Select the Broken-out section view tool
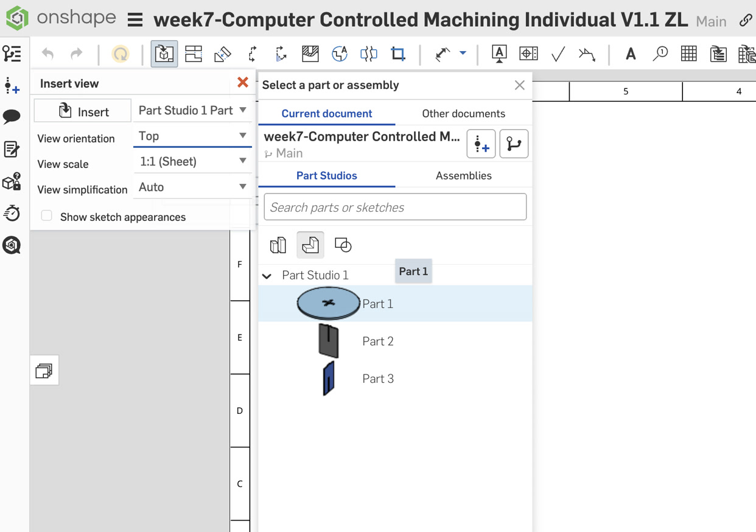756x532 pixels. [x=310, y=54]
